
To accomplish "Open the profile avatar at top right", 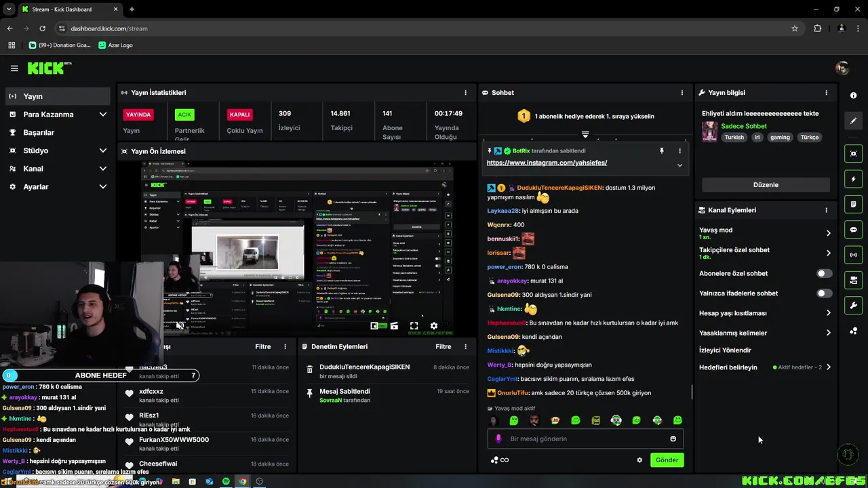I will [x=842, y=68].
